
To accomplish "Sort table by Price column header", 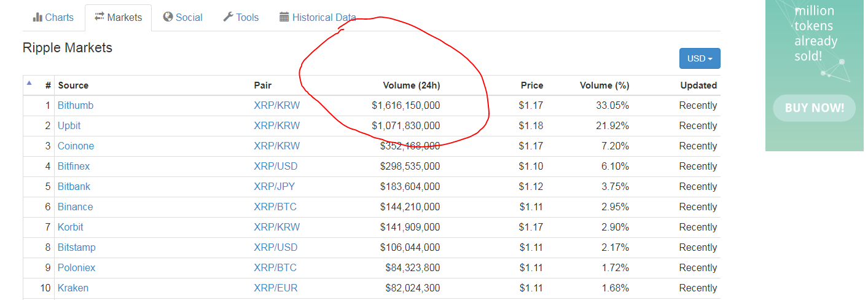I will pos(531,85).
